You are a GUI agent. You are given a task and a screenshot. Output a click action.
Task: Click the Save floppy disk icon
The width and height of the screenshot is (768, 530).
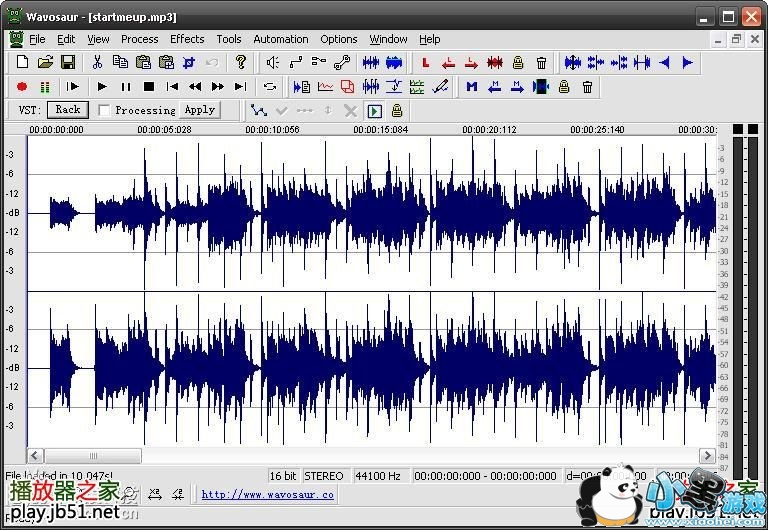(68, 62)
